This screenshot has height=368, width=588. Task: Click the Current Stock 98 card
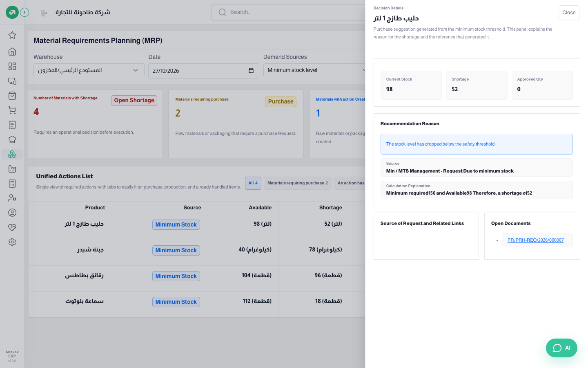tap(411, 85)
